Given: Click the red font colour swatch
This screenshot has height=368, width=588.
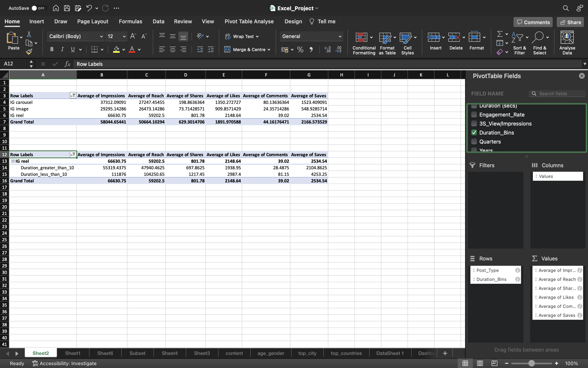Looking at the screenshot, I should pyautogui.click(x=132, y=50).
